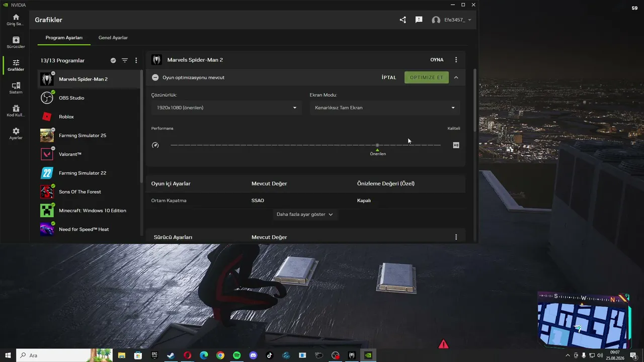
Task: Open the Sürücü Ayarları three-dot menu
Action: point(456,237)
